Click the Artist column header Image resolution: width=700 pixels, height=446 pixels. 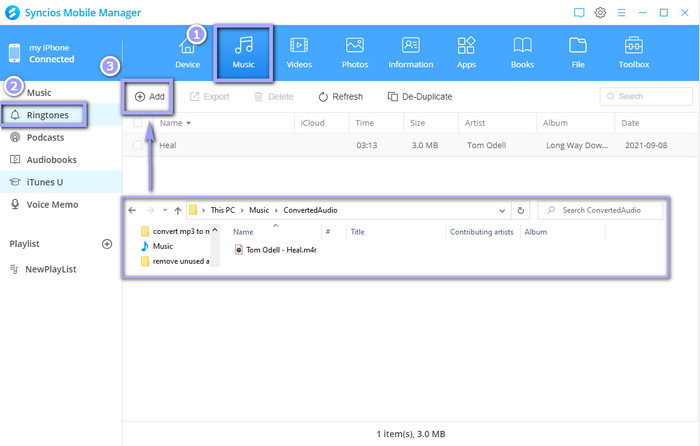(475, 123)
